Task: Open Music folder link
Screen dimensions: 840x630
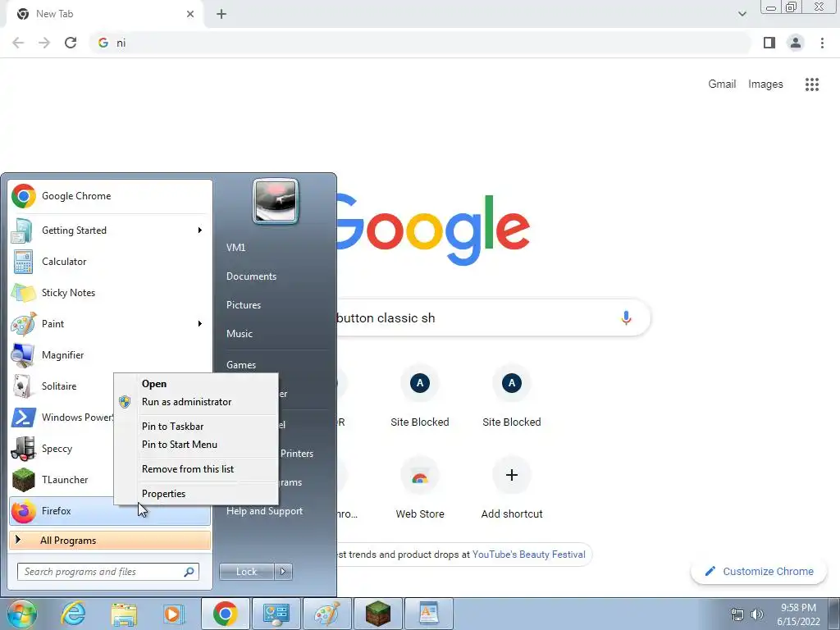Action: pyautogui.click(x=239, y=334)
